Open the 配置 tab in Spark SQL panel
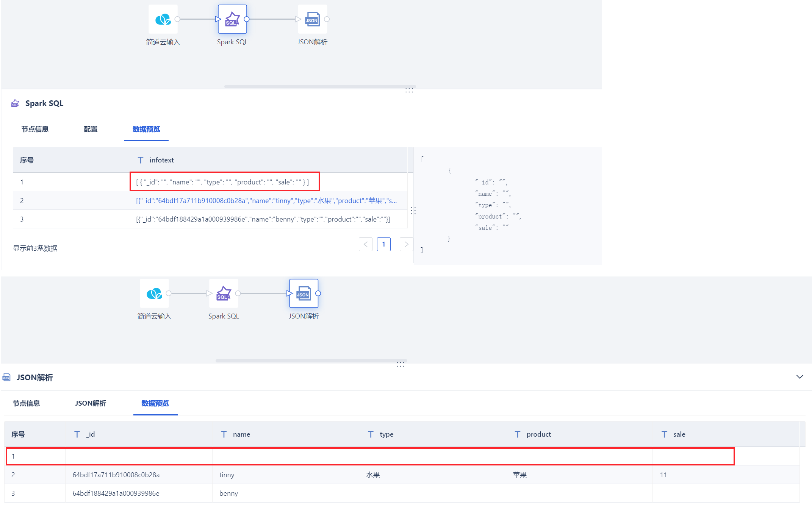The width and height of the screenshot is (812, 509). 91,129
